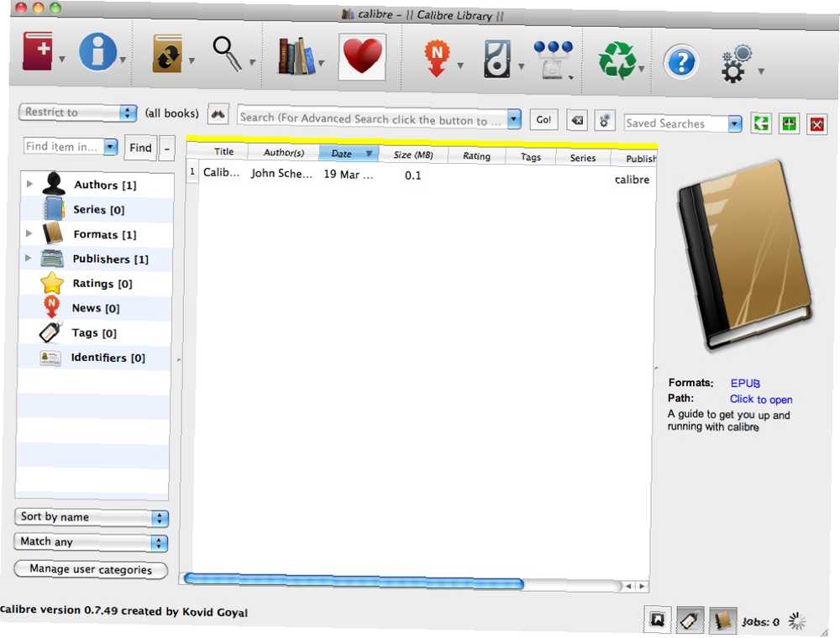Open the Add books dropdown arrow
Image resolution: width=840 pixels, height=638 pixels.
62,59
